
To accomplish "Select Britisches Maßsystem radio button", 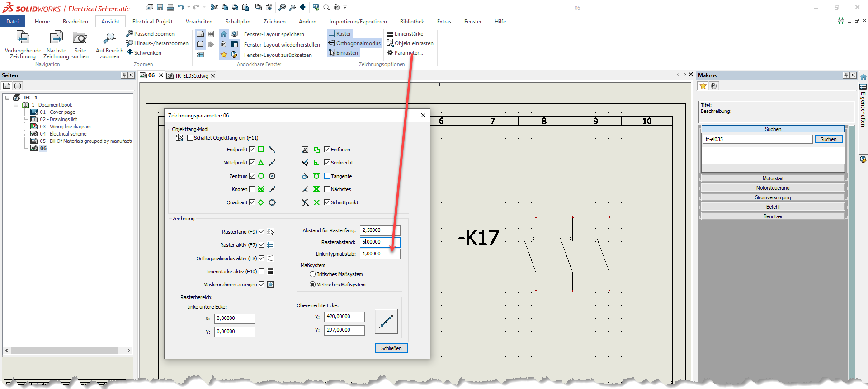I will 312,274.
